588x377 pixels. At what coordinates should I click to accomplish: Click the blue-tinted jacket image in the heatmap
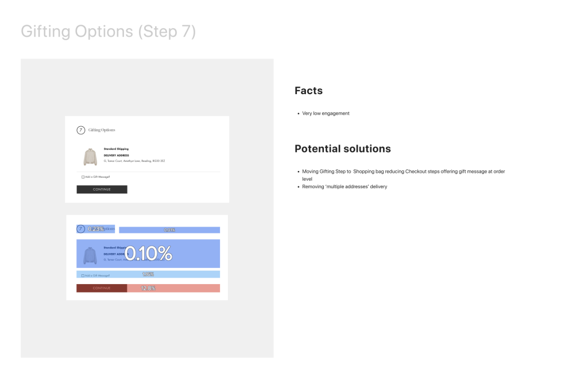90,255
